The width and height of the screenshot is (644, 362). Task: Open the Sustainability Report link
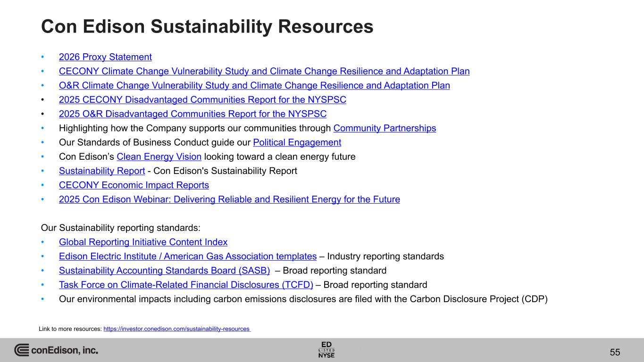102,171
